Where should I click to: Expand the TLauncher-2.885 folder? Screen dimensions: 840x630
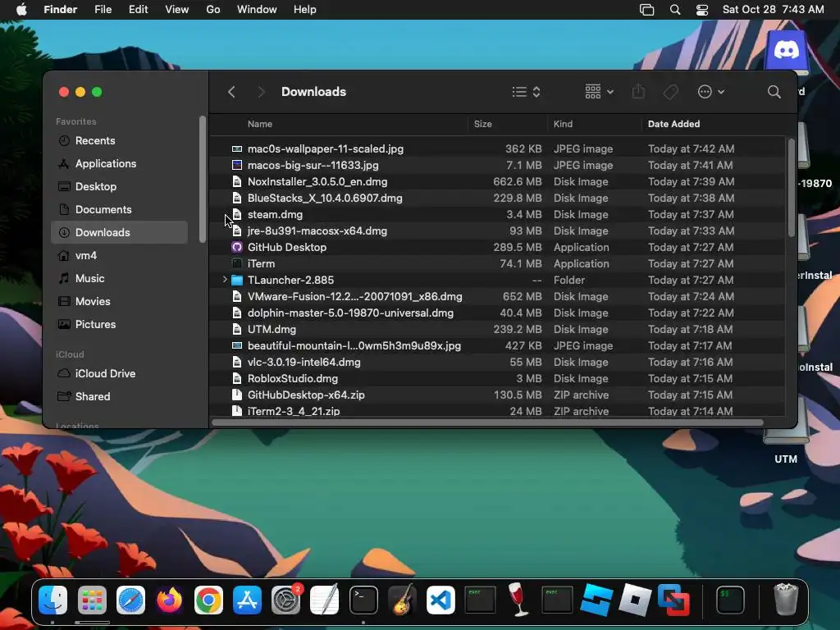click(225, 280)
